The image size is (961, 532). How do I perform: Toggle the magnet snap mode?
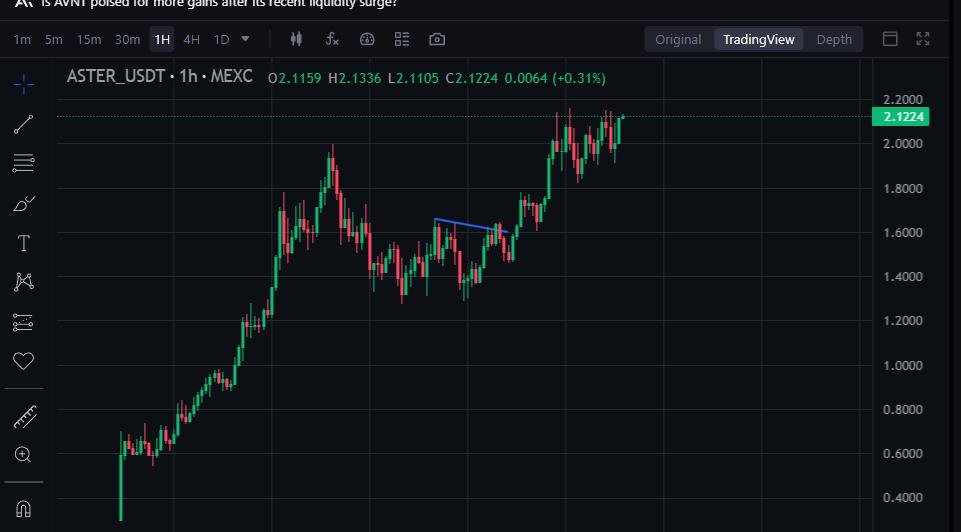(23, 509)
